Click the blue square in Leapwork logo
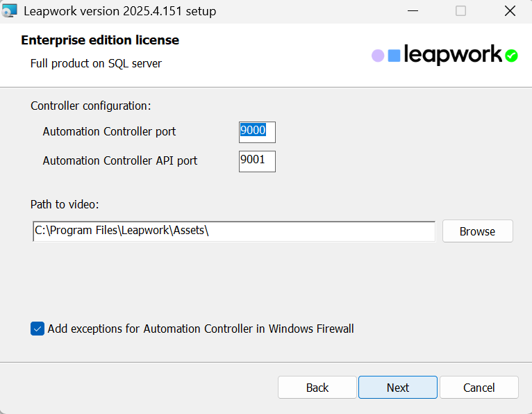Viewport: 532px width, 414px height. (394, 56)
